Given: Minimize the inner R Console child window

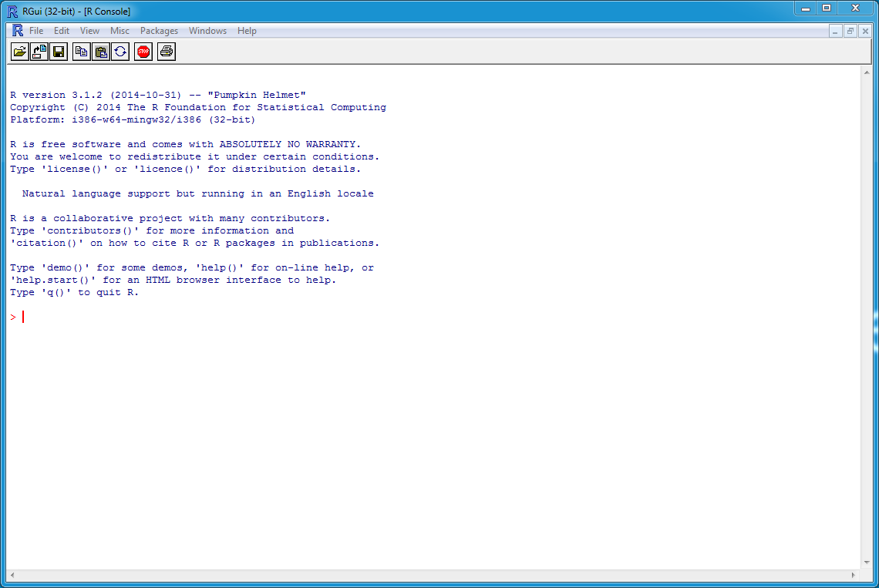Looking at the screenshot, I should (x=835, y=32).
